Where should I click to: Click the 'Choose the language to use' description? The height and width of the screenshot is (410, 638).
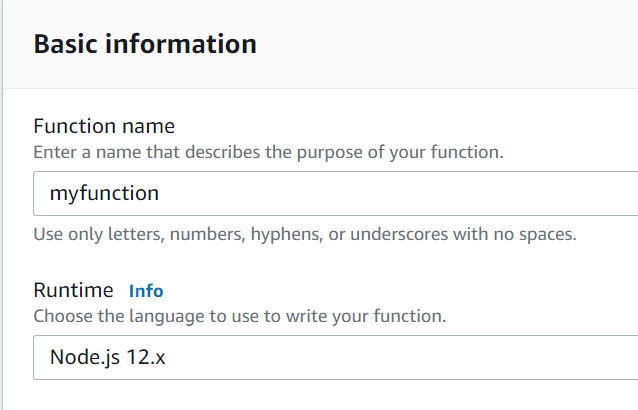[240, 316]
